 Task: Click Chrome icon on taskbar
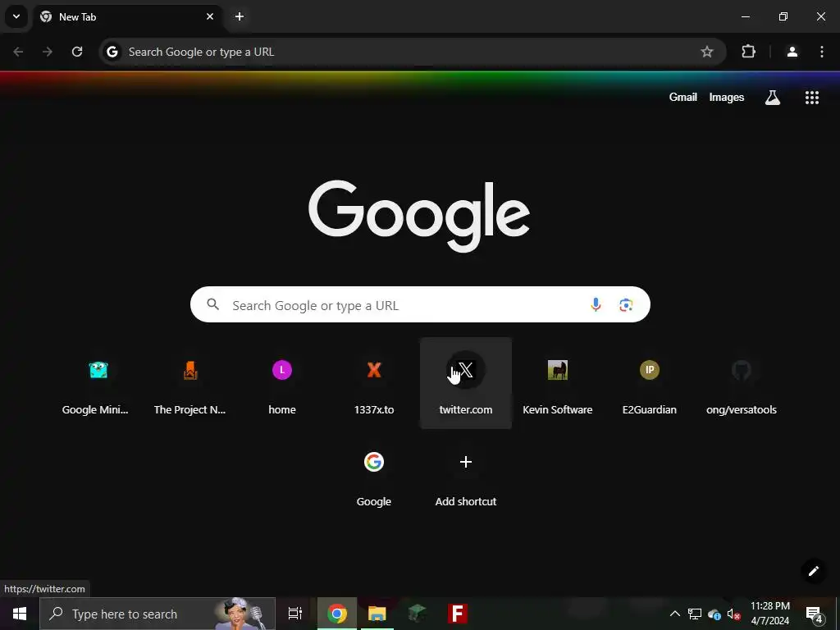tap(337, 614)
